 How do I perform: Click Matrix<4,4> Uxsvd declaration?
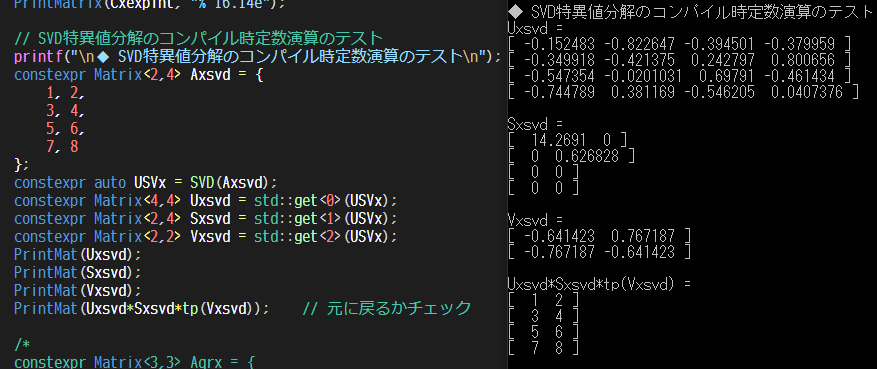[134, 200]
